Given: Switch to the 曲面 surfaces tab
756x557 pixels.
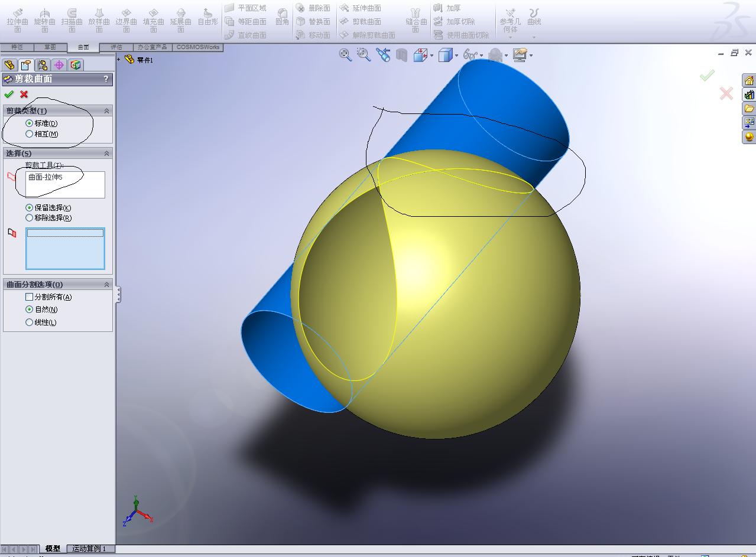Looking at the screenshot, I should (83, 47).
